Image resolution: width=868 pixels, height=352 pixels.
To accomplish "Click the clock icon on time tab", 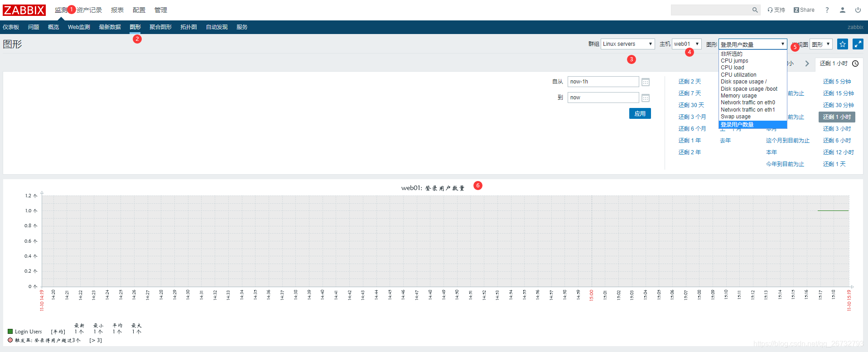I will [855, 64].
